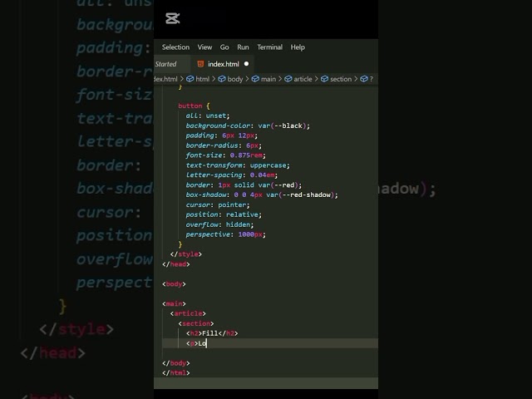The height and width of the screenshot is (399, 532).
Task: Click the closing </body> tag
Action: [x=175, y=363]
